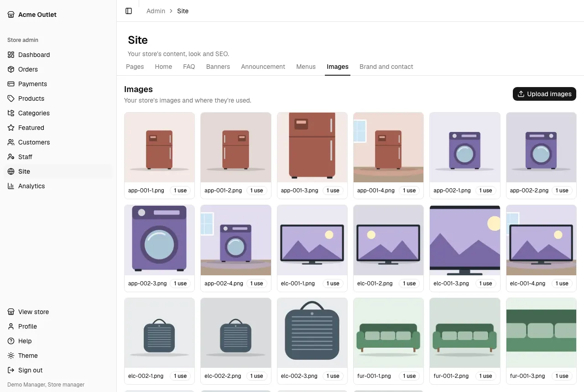Click the Acme Outlet store logo icon

coord(11,15)
